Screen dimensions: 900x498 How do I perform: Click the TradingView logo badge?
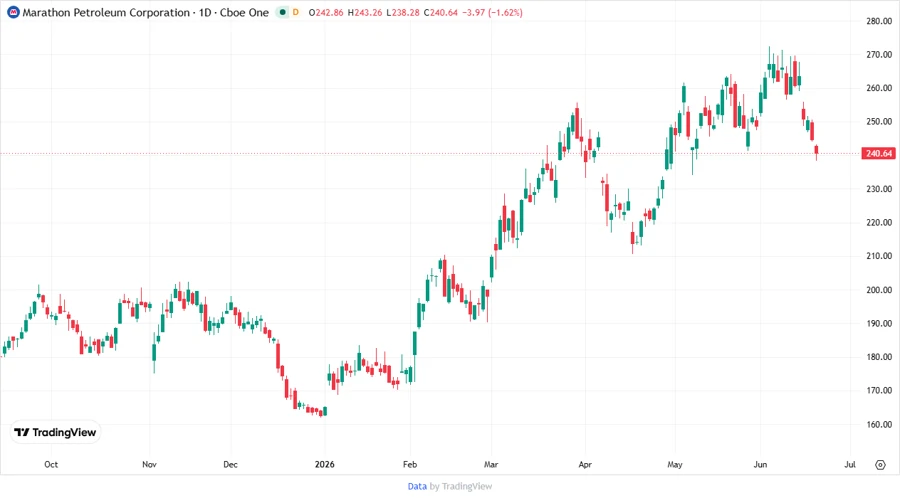(56, 432)
